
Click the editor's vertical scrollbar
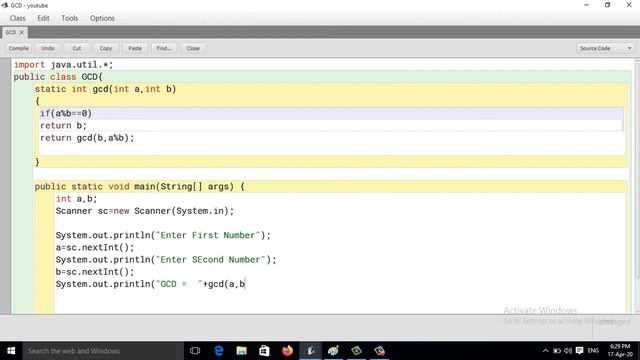[x=637, y=186]
